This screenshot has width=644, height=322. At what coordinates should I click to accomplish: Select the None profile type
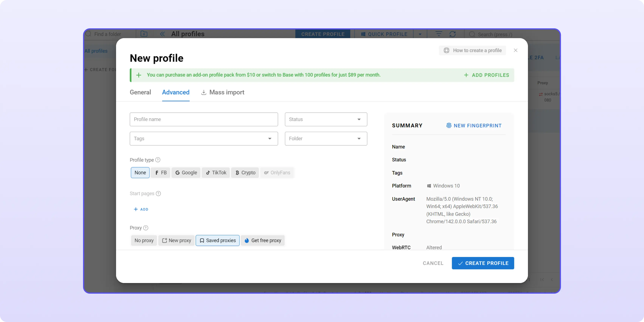(140, 173)
